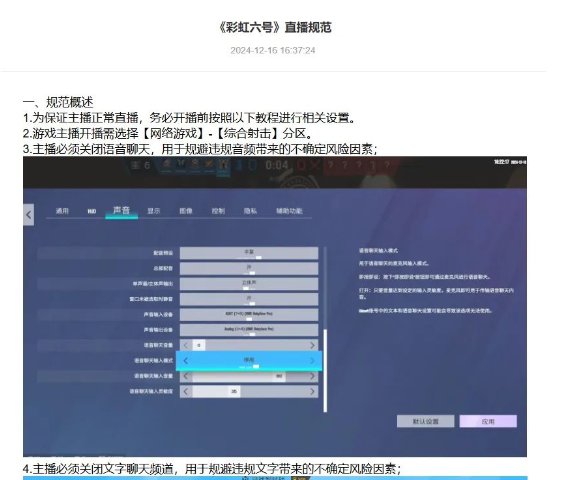Toggle the 窗口未被选取时静音 option
573x480 pixels.
tap(249, 299)
